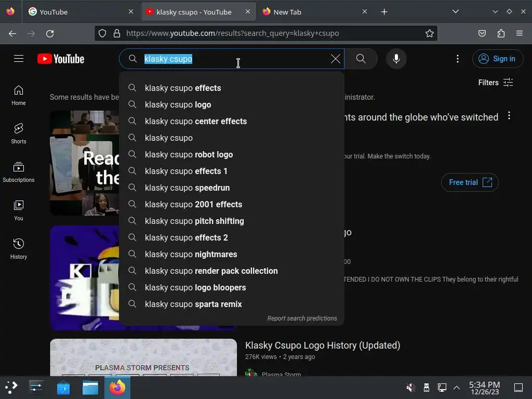The width and height of the screenshot is (532, 399).
Task: Choose suggestion "klasky csupo pitch shifting"
Action: pos(232,221)
